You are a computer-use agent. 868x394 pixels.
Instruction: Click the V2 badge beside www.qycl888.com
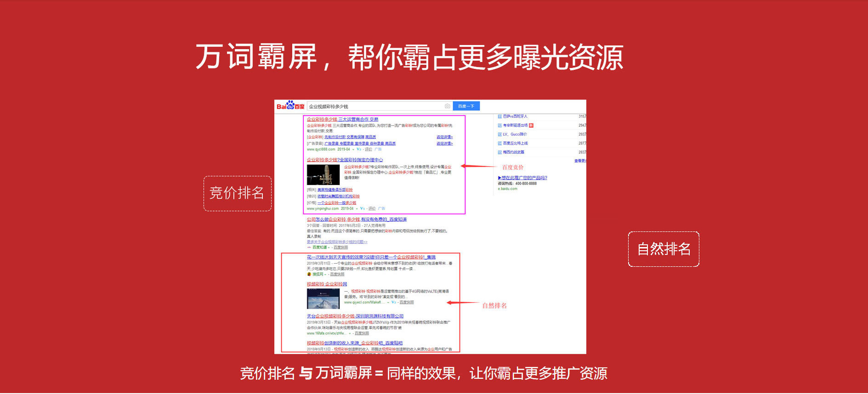pyautogui.click(x=359, y=149)
